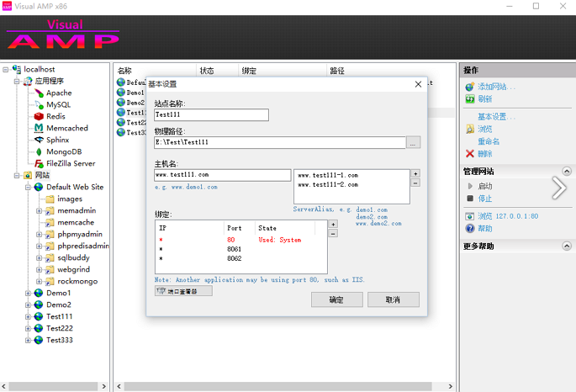This screenshot has height=392, width=576.
Task: Expand the phpredisadmin folder node
Action: (39, 246)
